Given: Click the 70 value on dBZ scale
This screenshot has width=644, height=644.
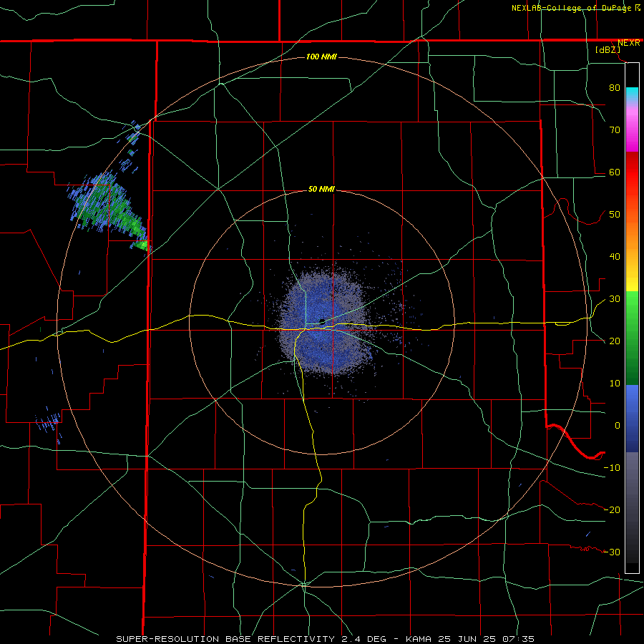Looking at the screenshot, I should tap(615, 130).
